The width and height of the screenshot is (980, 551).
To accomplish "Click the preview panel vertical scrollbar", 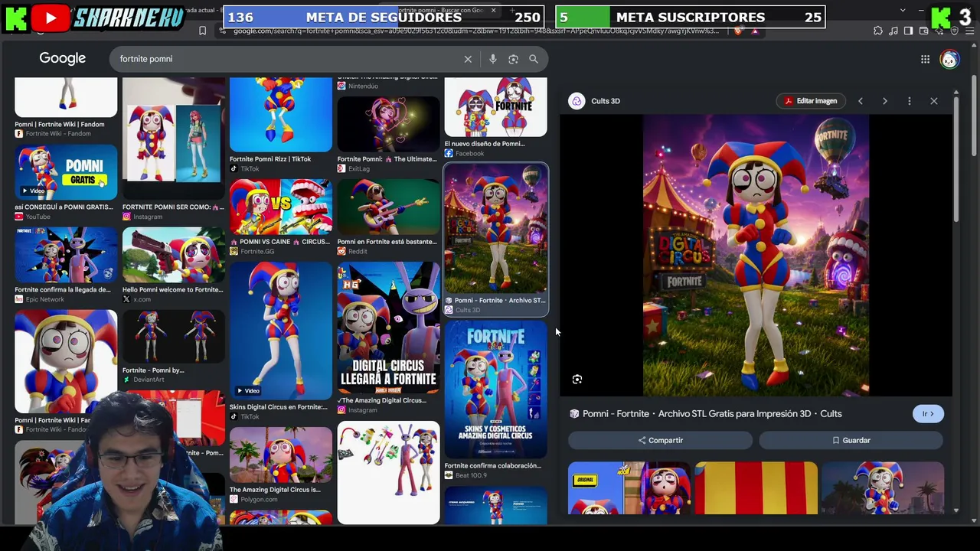I will 956,159.
